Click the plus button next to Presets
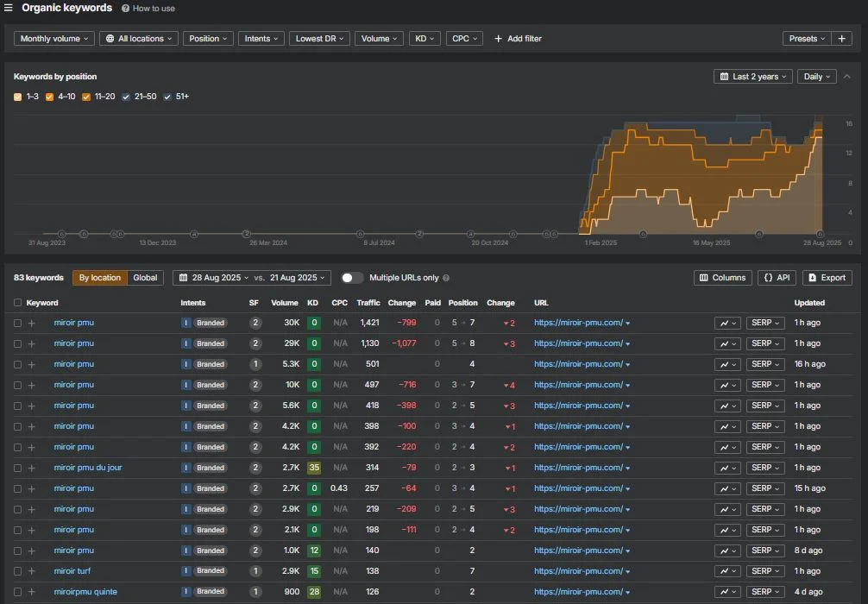868x604 pixels. click(841, 39)
